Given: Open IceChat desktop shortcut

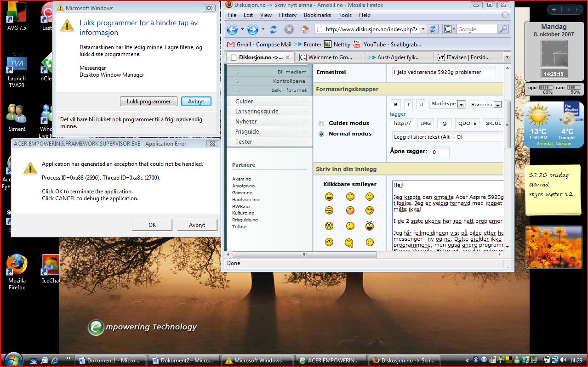Looking at the screenshot, I should (51, 269).
